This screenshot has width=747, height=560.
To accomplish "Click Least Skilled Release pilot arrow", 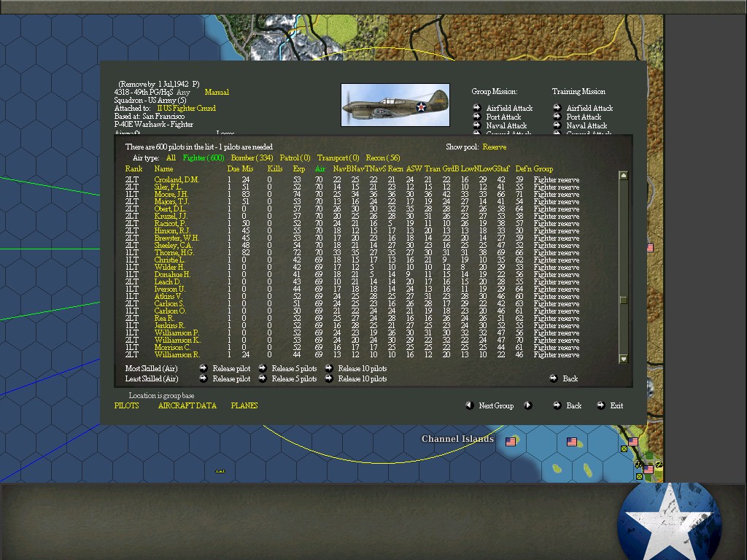I will point(204,378).
